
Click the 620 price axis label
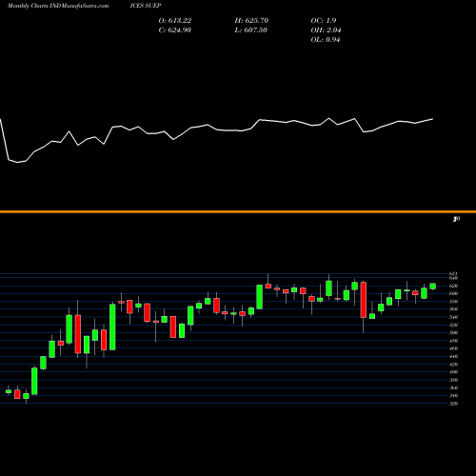click(x=453, y=286)
